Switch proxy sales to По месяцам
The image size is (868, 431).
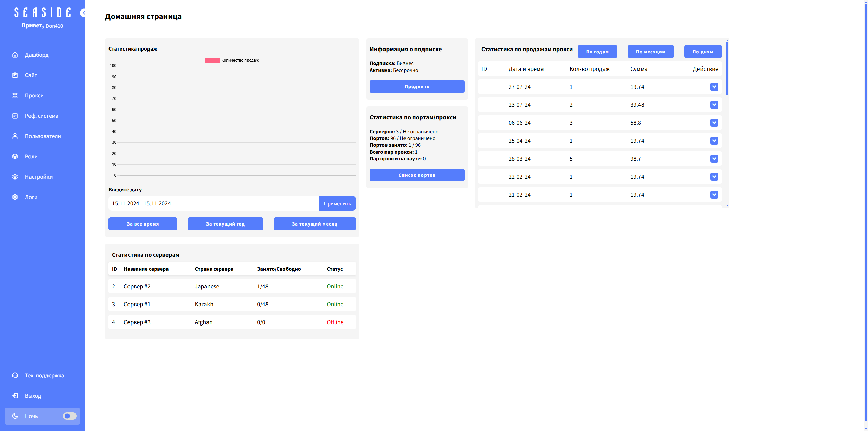650,52
